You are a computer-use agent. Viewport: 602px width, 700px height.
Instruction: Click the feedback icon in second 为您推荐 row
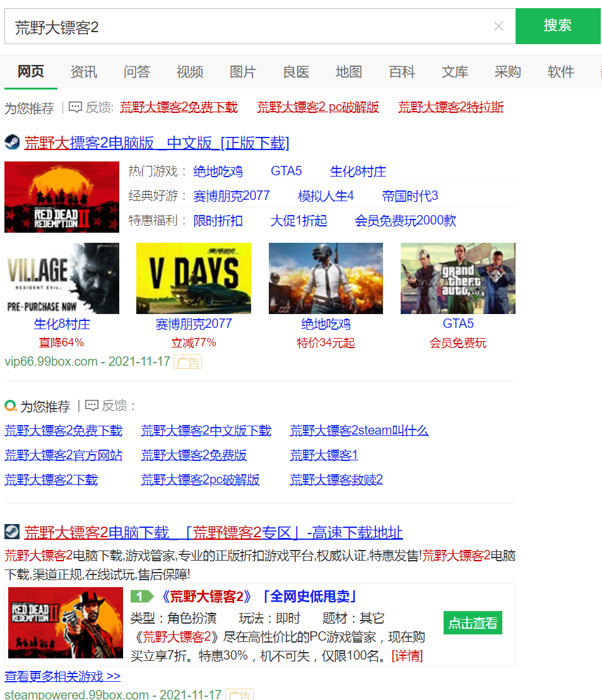tap(91, 405)
